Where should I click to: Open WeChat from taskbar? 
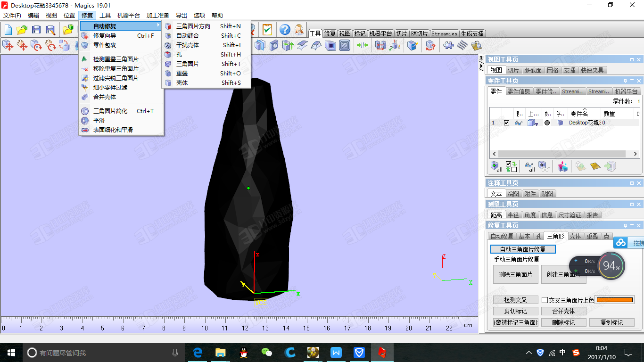click(x=266, y=352)
